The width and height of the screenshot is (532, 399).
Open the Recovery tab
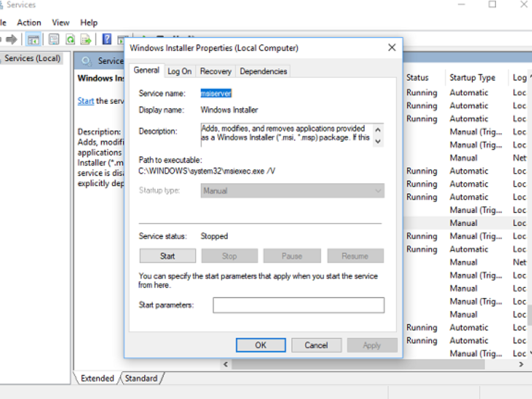pyautogui.click(x=215, y=71)
